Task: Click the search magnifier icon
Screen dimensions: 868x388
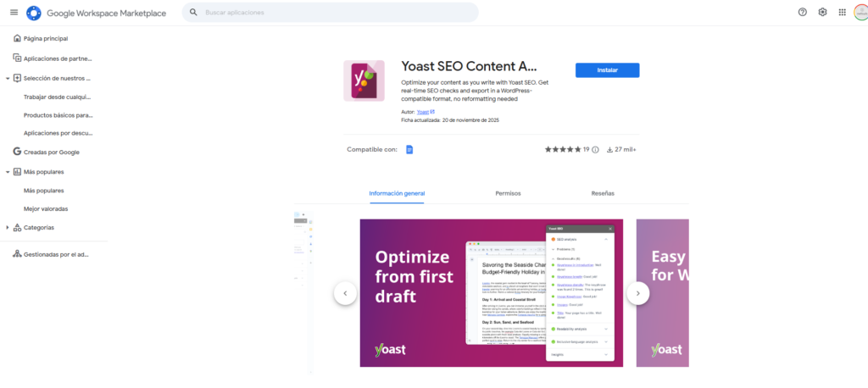Action: click(x=193, y=12)
